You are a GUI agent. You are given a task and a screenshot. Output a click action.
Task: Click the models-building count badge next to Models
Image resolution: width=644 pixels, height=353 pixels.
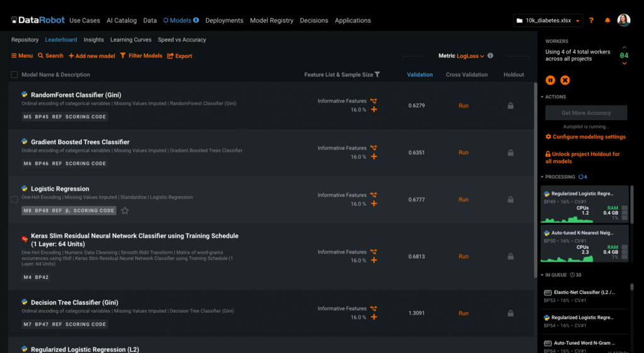coord(196,20)
